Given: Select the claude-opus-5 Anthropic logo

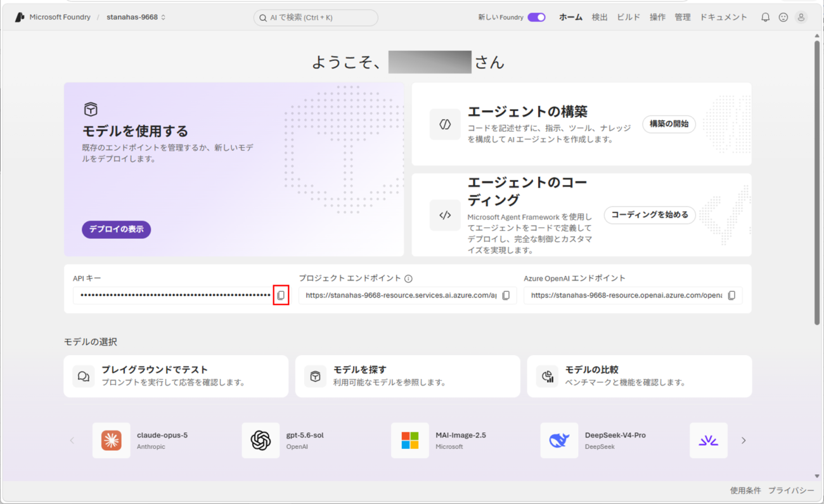Looking at the screenshot, I should tap(112, 441).
